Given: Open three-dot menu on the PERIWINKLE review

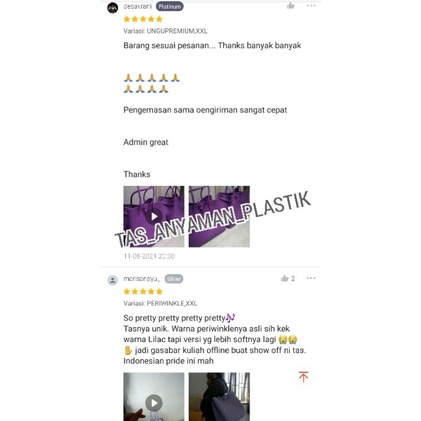Looking at the screenshot, I should pyautogui.click(x=311, y=278).
